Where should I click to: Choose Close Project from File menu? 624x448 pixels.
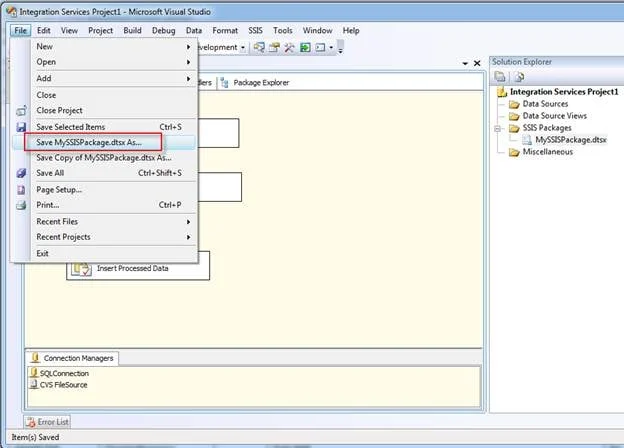tap(104, 111)
